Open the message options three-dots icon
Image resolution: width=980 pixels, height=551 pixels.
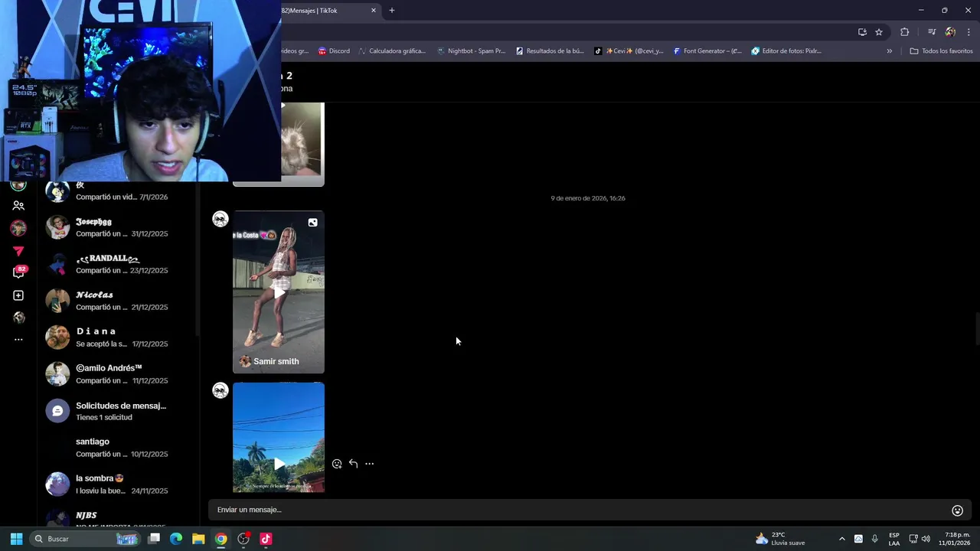[x=369, y=464]
